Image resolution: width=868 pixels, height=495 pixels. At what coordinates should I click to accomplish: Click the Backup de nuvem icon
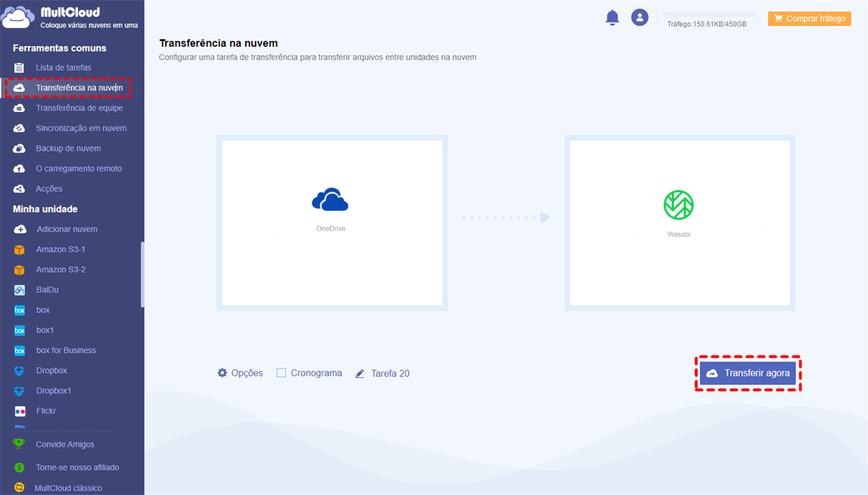(x=20, y=148)
